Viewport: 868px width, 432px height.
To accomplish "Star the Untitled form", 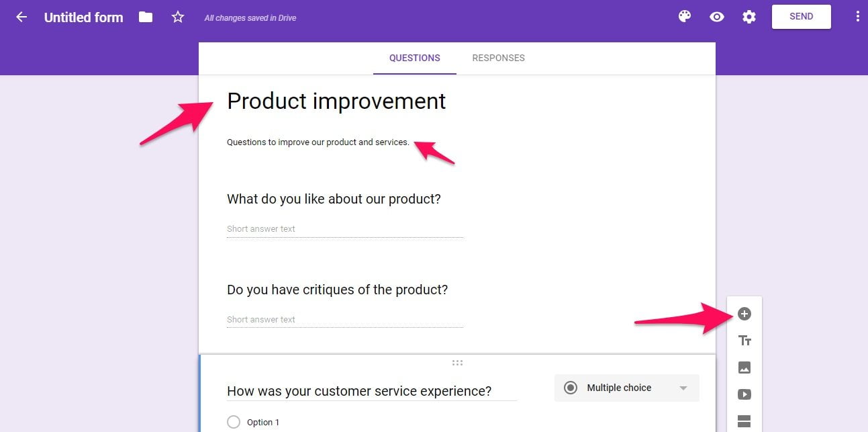I will pyautogui.click(x=178, y=17).
